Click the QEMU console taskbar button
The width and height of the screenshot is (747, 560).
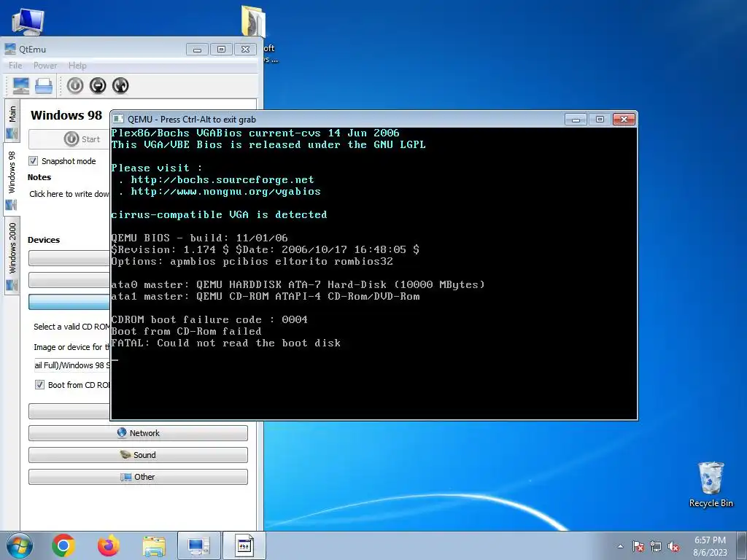coord(244,545)
